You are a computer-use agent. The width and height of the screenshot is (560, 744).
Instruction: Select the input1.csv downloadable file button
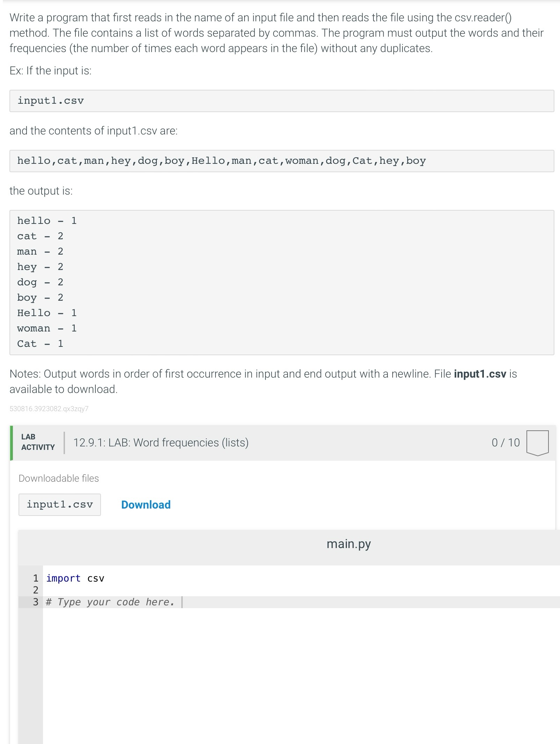[59, 504]
